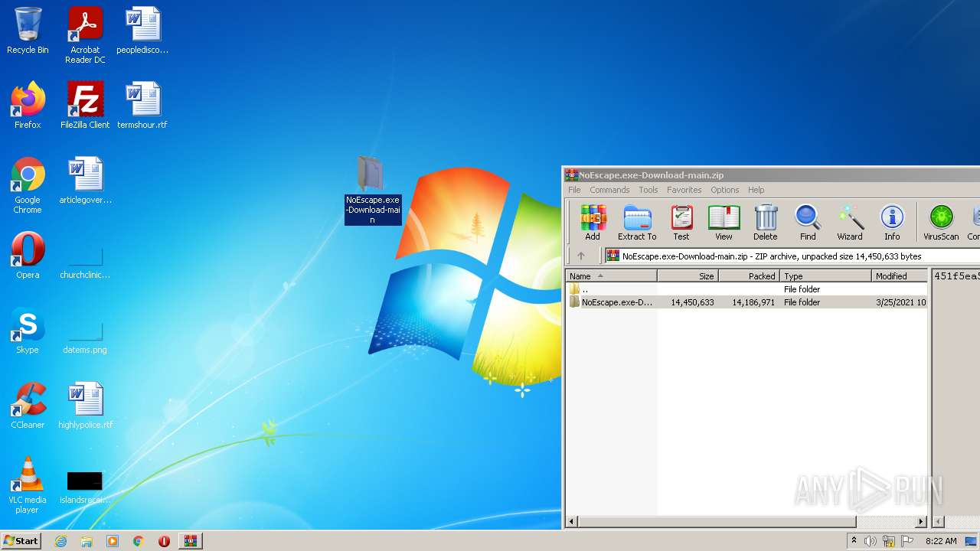This screenshot has width=980, height=551.
Task: Click the file list scroll-right arrow
Action: pos(921,522)
